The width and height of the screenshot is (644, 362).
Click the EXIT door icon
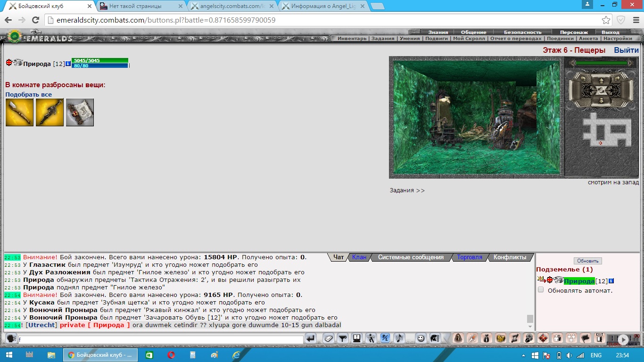[x=600, y=338]
